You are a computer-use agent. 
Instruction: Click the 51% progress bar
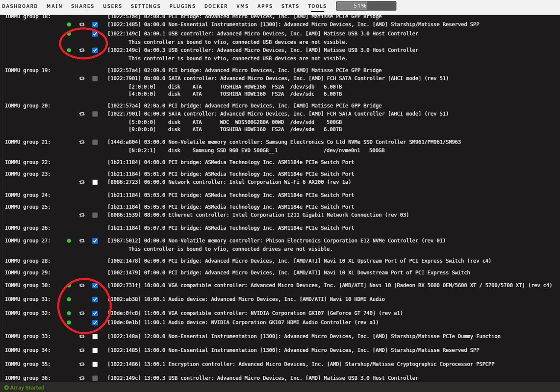tap(366, 6)
